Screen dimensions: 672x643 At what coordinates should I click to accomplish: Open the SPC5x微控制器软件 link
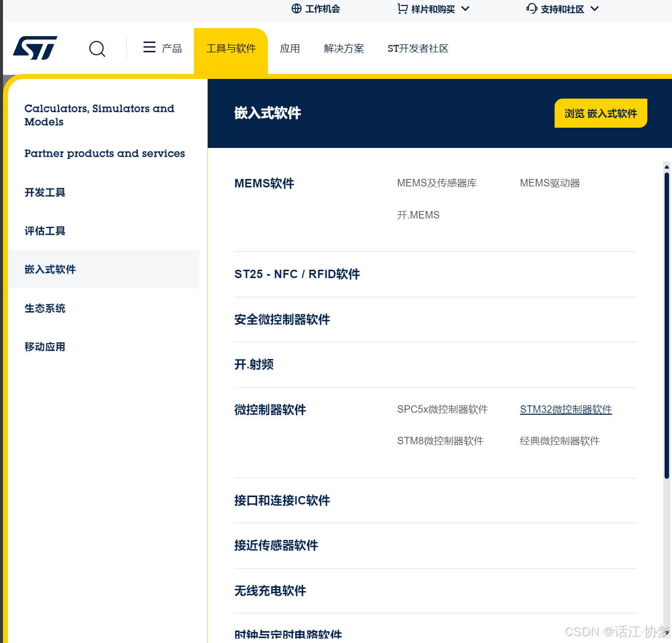[443, 409]
